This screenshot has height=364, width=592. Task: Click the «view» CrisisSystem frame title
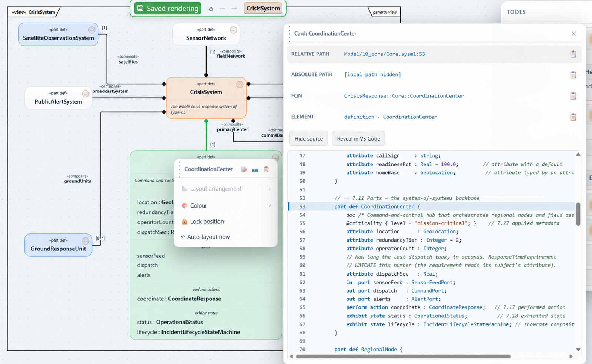tap(33, 12)
